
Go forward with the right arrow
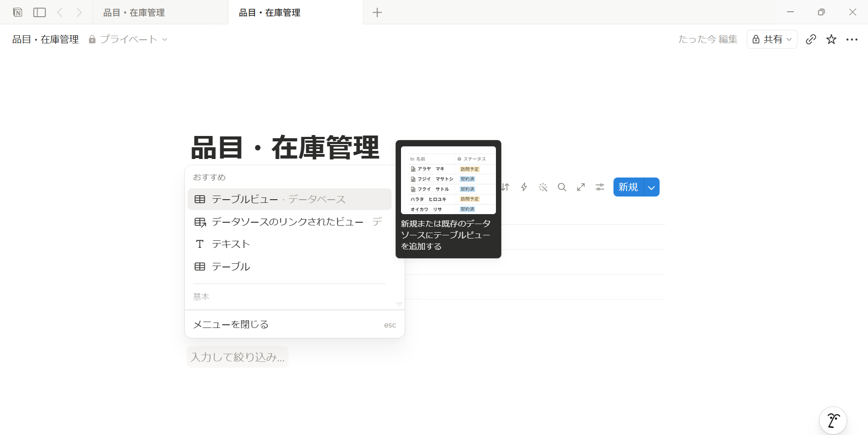(x=79, y=12)
